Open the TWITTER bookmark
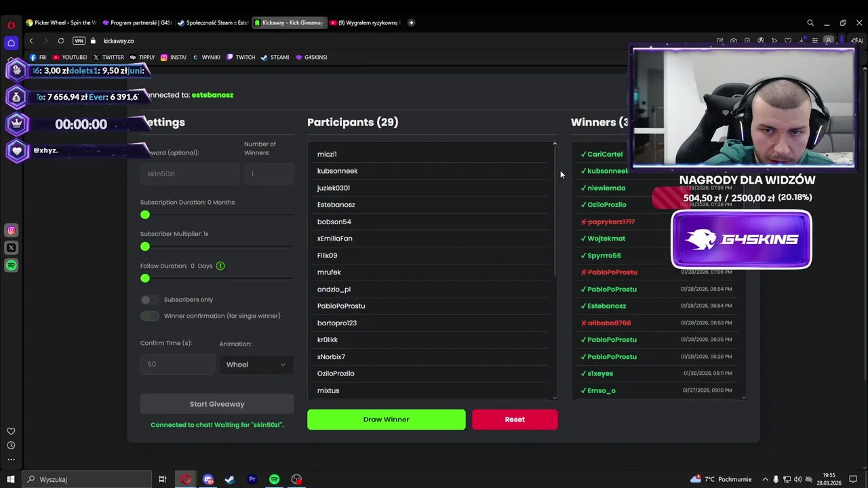The height and width of the screenshot is (488, 868). pos(108,57)
